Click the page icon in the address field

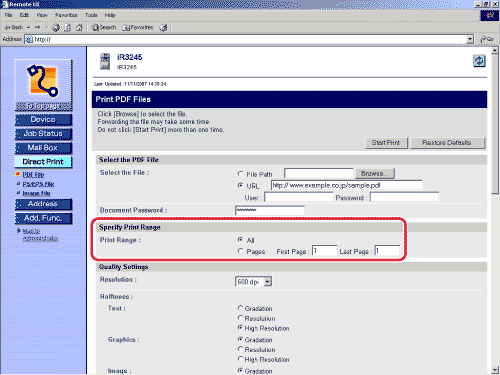pyautogui.click(x=29, y=39)
